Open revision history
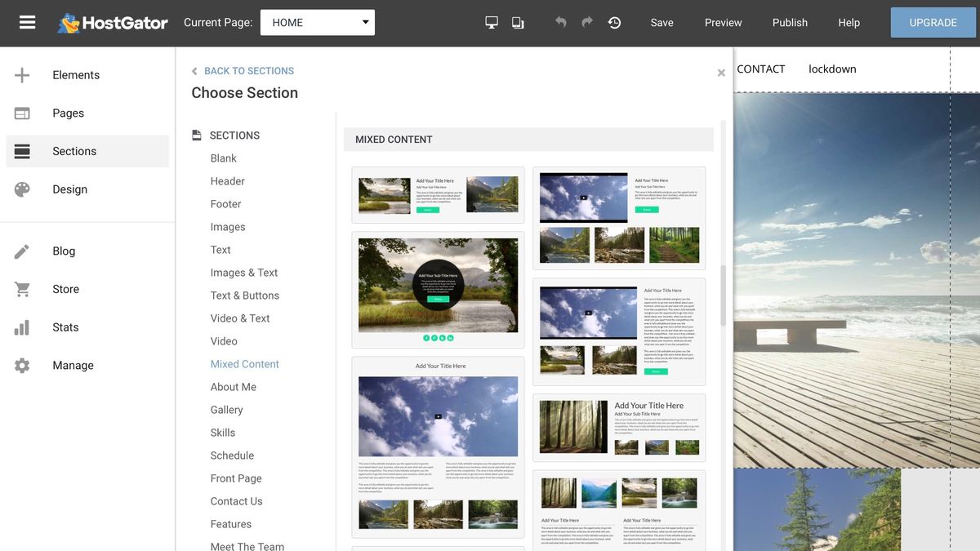The width and height of the screenshot is (980, 551). pos(614,22)
